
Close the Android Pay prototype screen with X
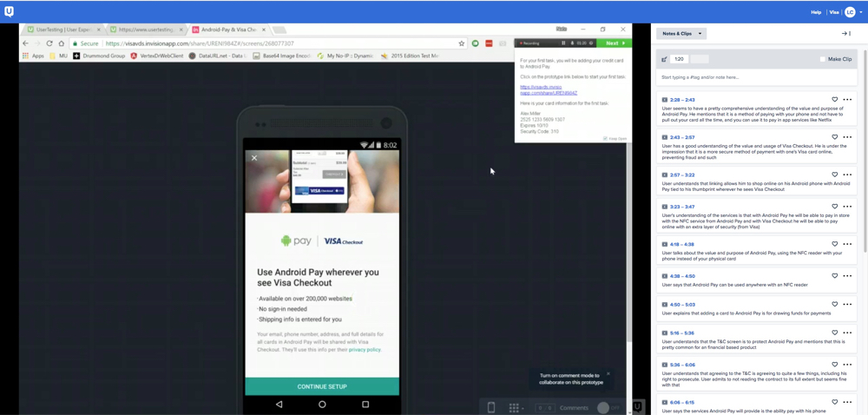click(x=254, y=158)
